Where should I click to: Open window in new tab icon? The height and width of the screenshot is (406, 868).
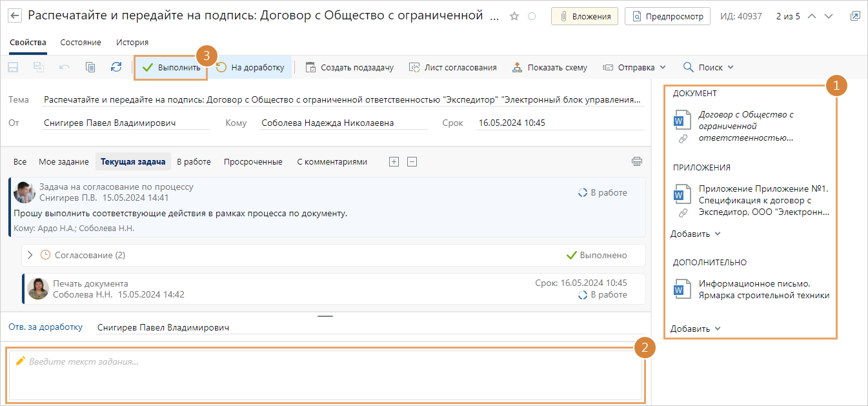[855, 16]
